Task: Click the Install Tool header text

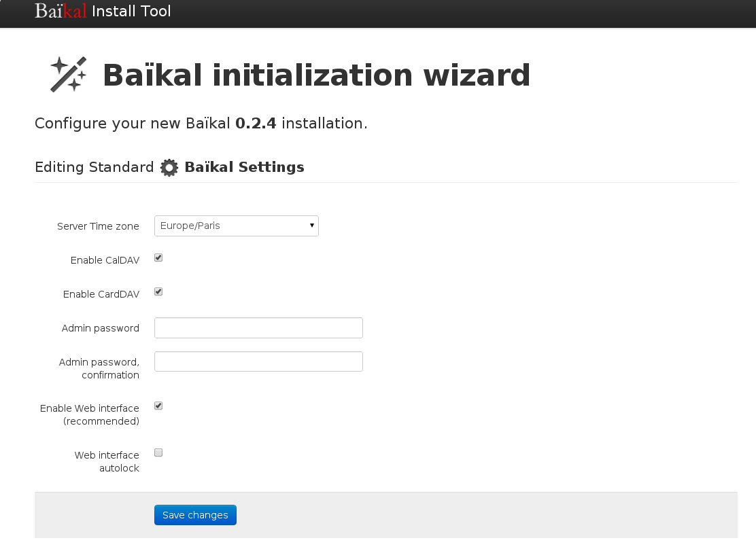Action: tap(131, 11)
